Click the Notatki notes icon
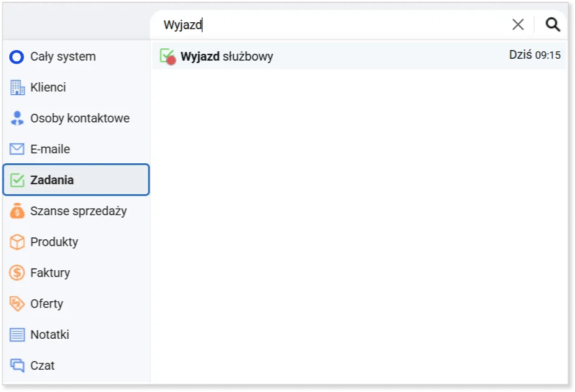This screenshot has height=392, width=575. coord(17,335)
